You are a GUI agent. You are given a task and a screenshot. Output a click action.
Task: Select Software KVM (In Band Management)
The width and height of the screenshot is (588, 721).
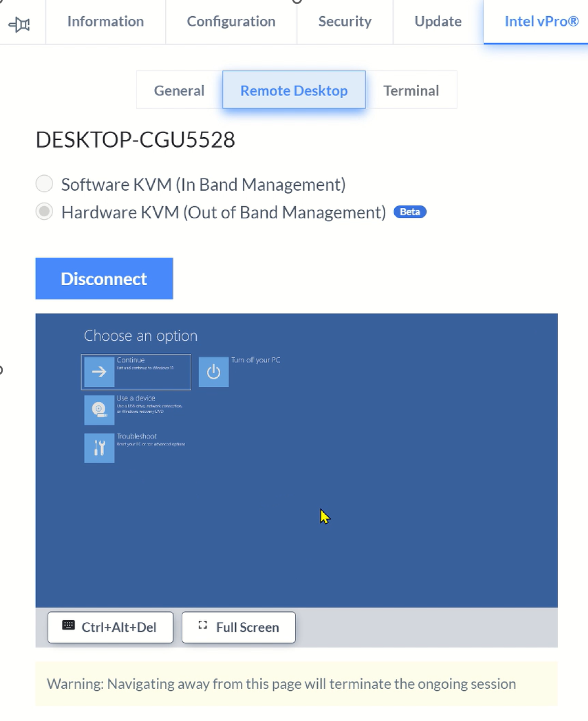point(44,184)
